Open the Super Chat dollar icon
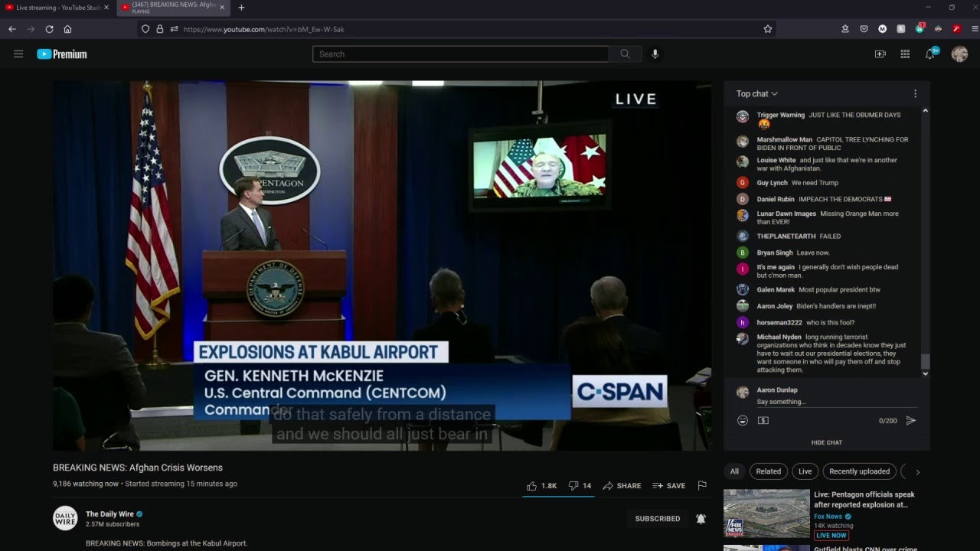The image size is (980, 551). pyautogui.click(x=763, y=420)
